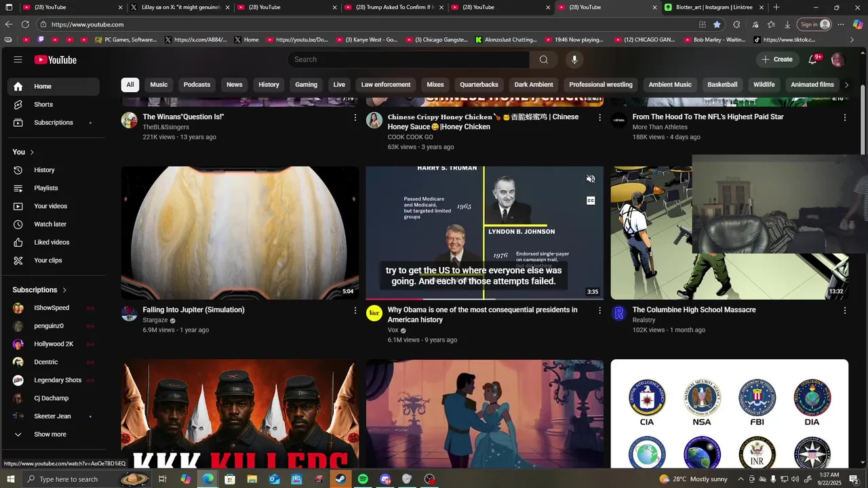Open browser Settings and more ellipsis
The image size is (868, 488).
tap(841, 24)
